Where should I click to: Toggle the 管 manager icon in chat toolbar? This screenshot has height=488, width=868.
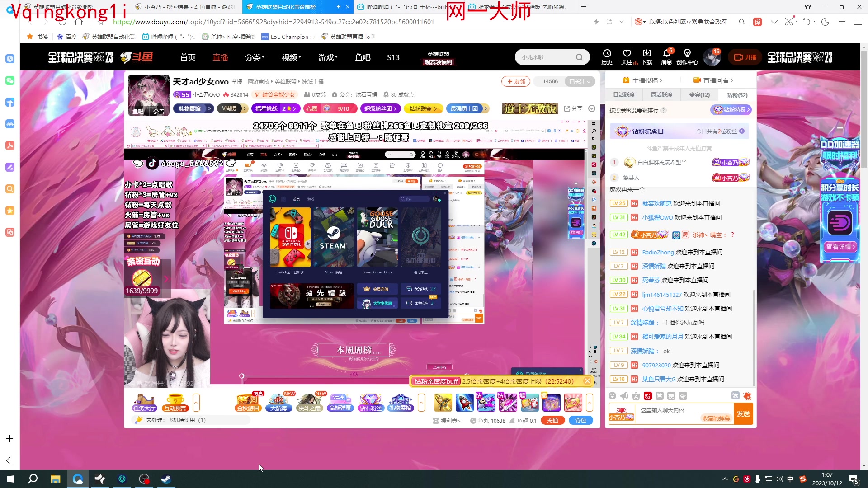660,396
